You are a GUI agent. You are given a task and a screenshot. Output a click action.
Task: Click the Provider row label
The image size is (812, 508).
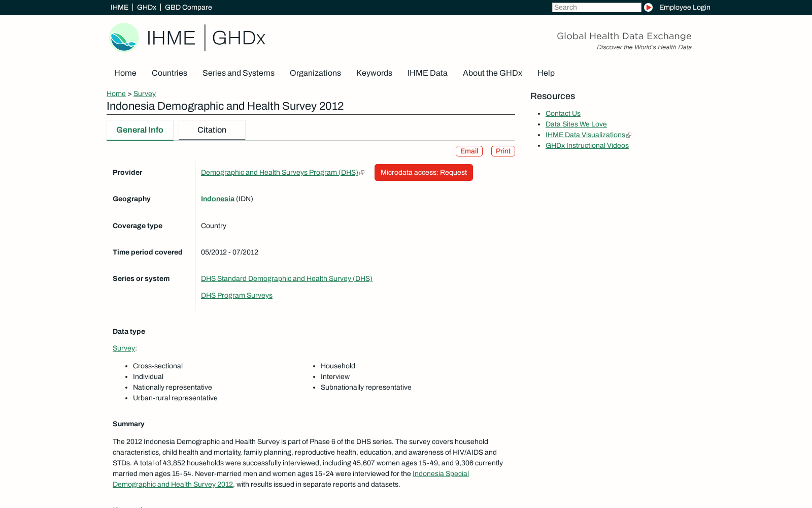click(127, 173)
